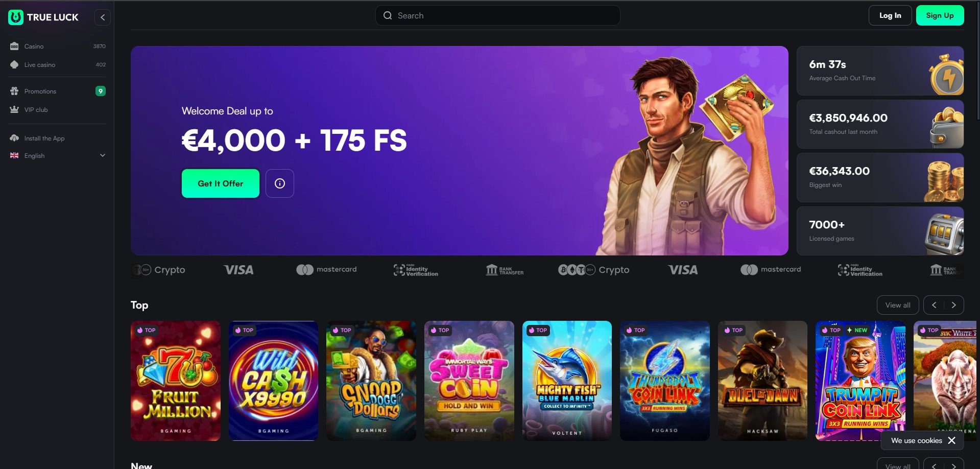The height and width of the screenshot is (469, 980).
Task: Click the Sign Up button
Action: tap(940, 15)
